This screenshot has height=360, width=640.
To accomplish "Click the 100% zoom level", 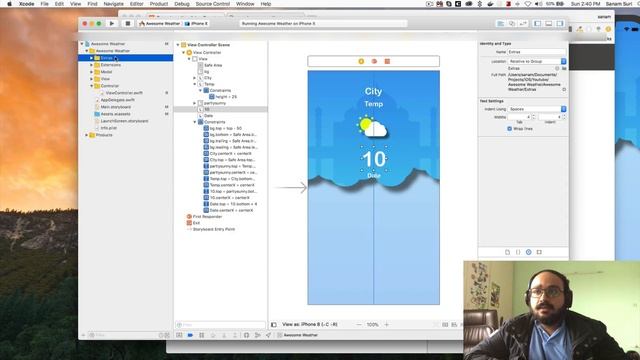I will click(372, 325).
